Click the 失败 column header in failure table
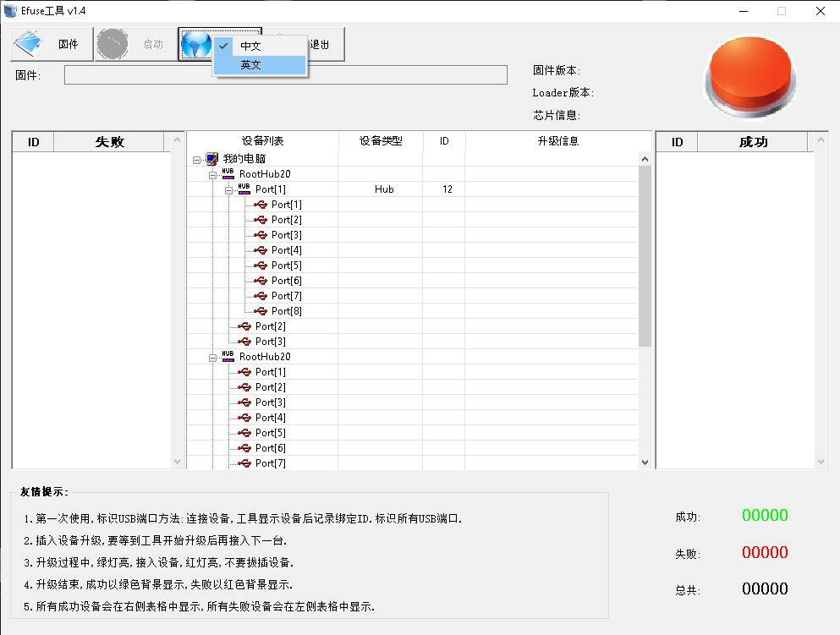Screen dimensions: 840x635 (110, 141)
